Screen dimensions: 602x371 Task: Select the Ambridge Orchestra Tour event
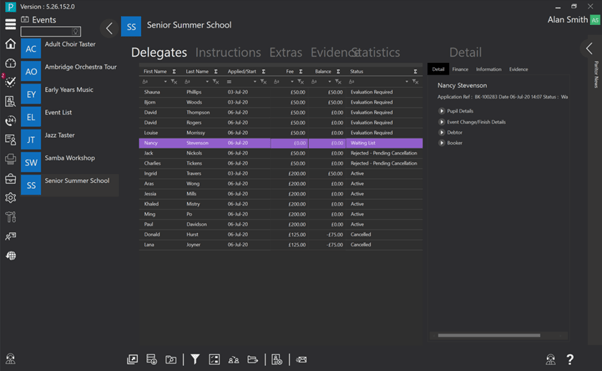70,71
